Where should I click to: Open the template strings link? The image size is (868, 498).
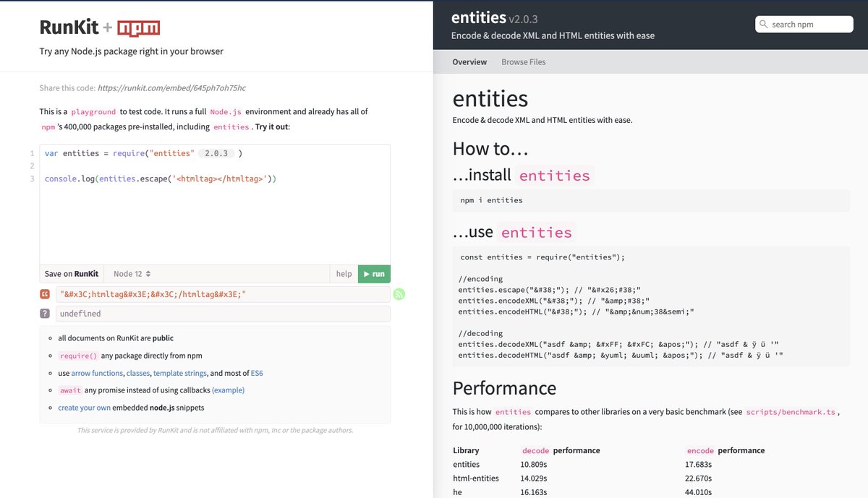point(179,373)
